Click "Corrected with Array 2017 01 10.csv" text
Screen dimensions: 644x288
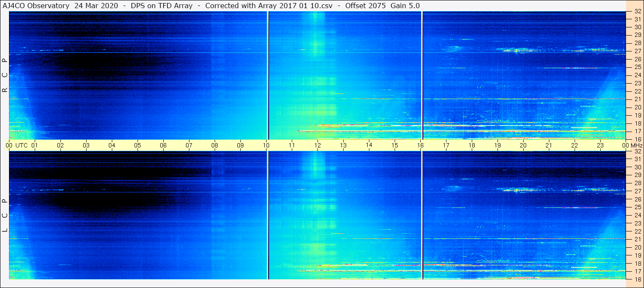(x=268, y=6)
